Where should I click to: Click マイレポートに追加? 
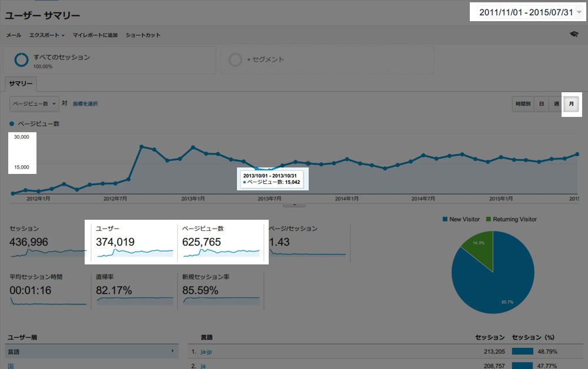[95, 35]
